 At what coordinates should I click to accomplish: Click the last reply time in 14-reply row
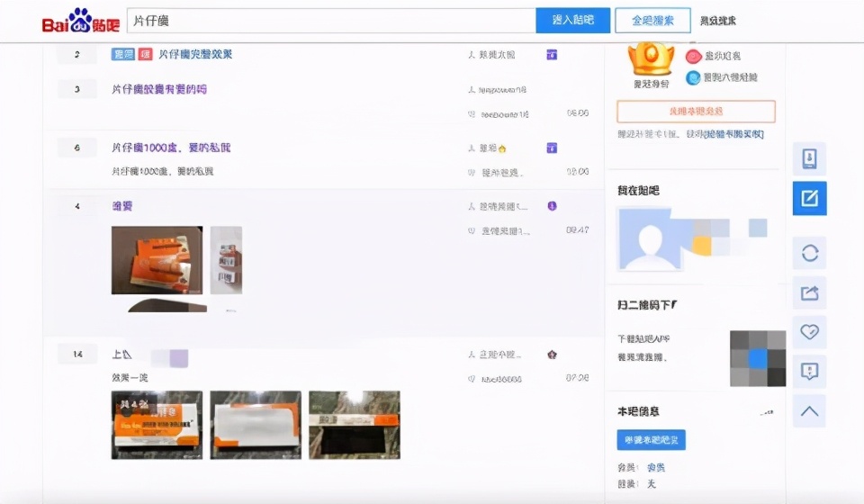pyautogui.click(x=578, y=378)
